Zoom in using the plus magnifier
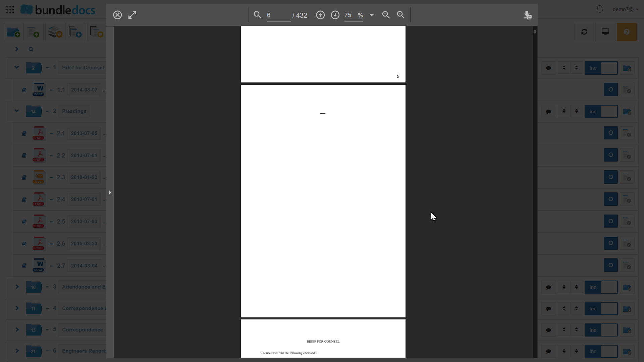The width and height of the screenshot is (644, 362). (x=401, y=15)
